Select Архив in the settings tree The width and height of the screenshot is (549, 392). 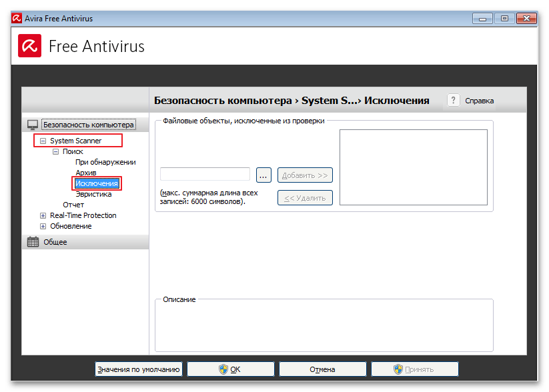click(x=86, y=173)
